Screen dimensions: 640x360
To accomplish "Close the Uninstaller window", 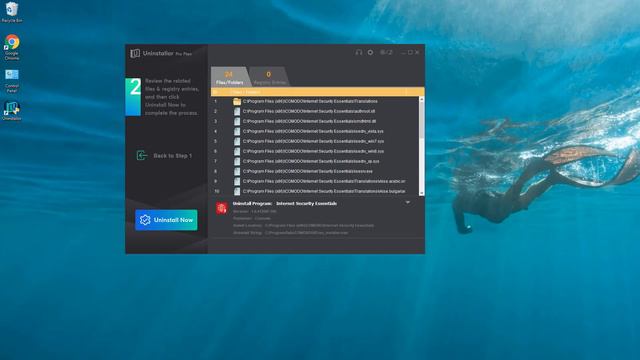I will coord(417,52).
